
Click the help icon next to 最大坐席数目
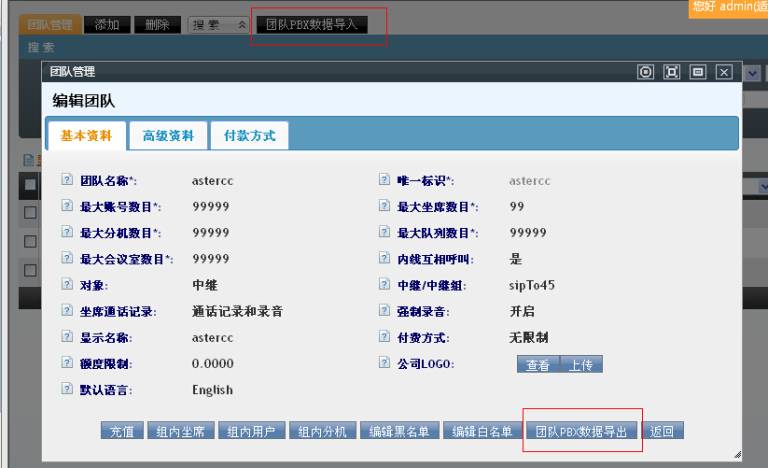[384, 207]
